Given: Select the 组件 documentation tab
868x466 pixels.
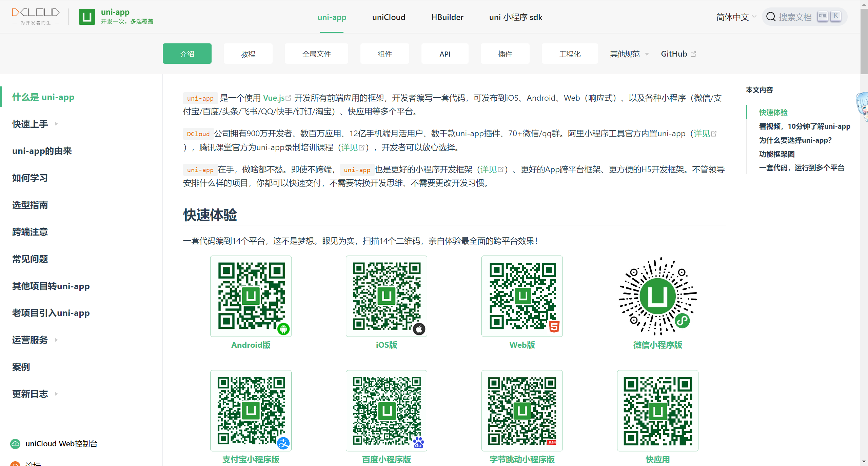Looking at the screenshot, I should [384, 54].
